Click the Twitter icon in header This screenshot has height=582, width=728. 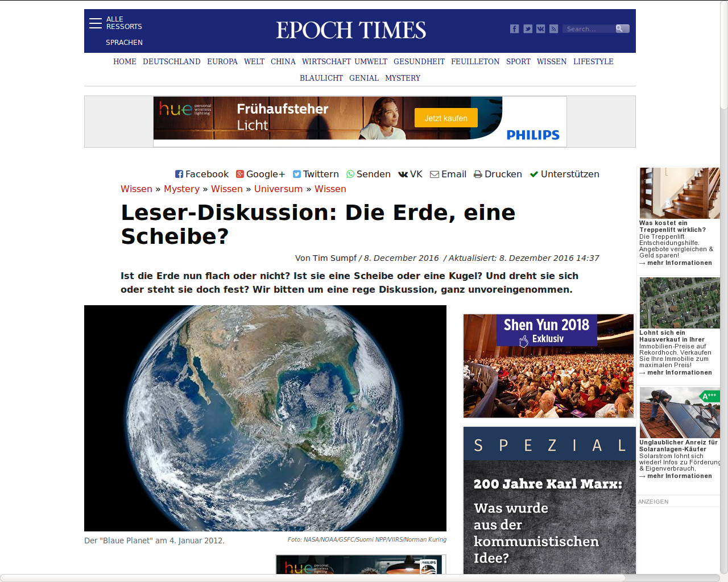[x=528, y=29]
